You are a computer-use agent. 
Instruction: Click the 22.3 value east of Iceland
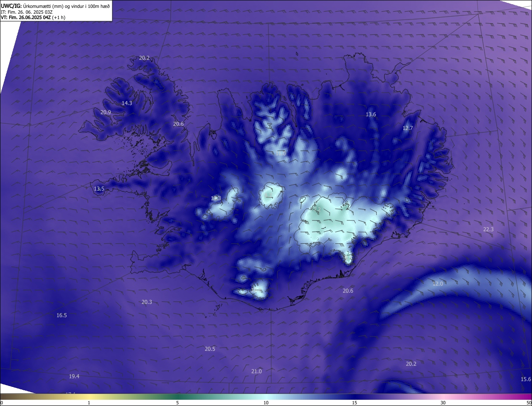[x=488, y=229]
